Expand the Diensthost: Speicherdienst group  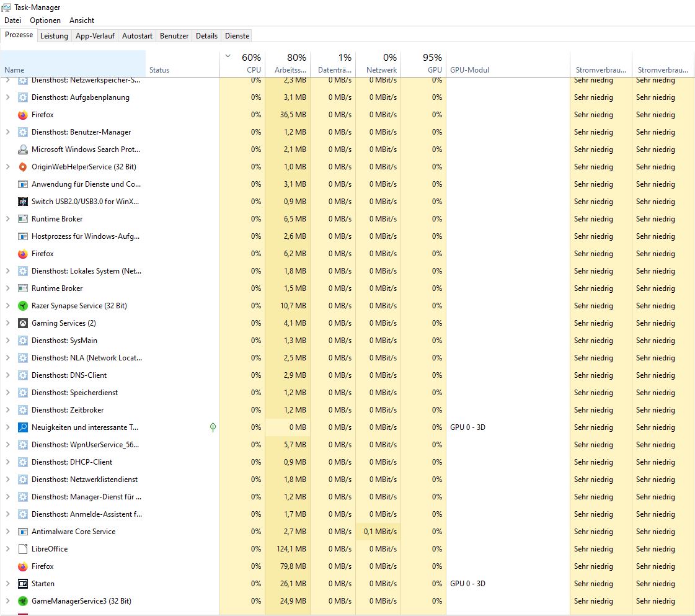7,393
